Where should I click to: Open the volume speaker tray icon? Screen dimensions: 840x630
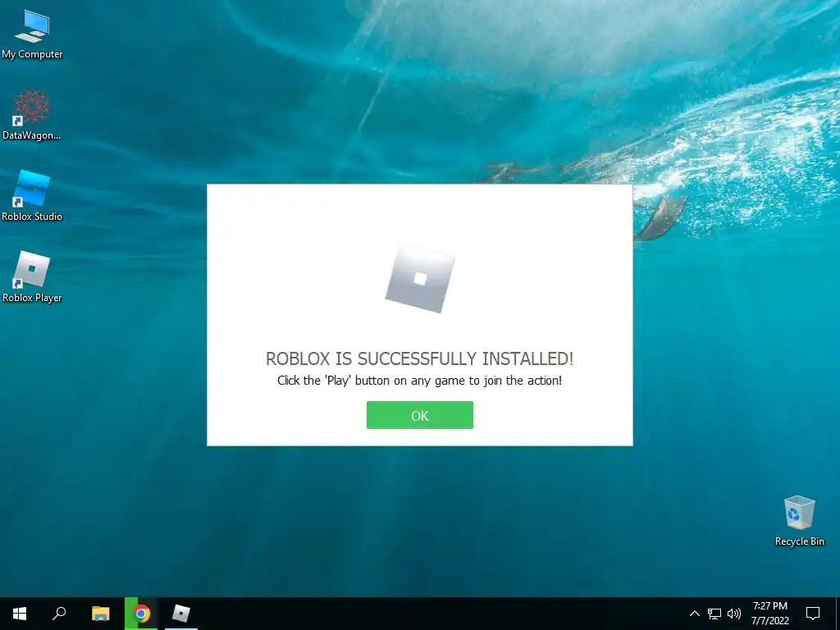pos(734,614)
